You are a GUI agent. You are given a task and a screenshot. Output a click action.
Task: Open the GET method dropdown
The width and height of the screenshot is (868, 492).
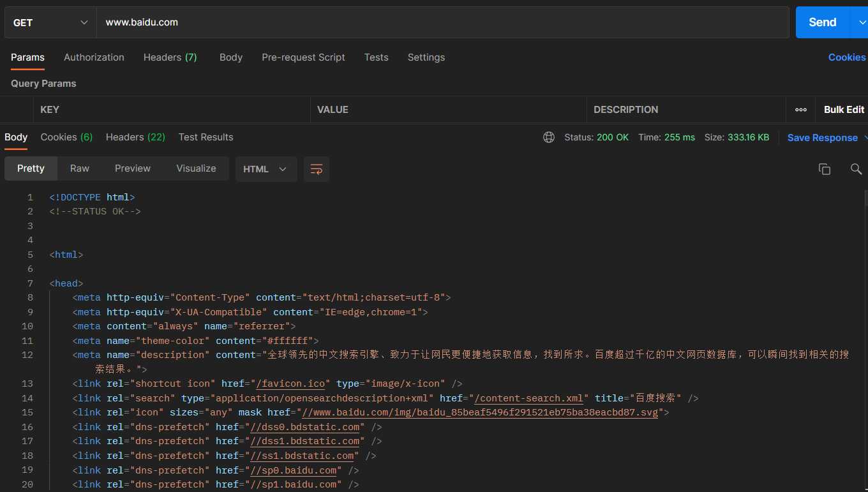point(50,22)
